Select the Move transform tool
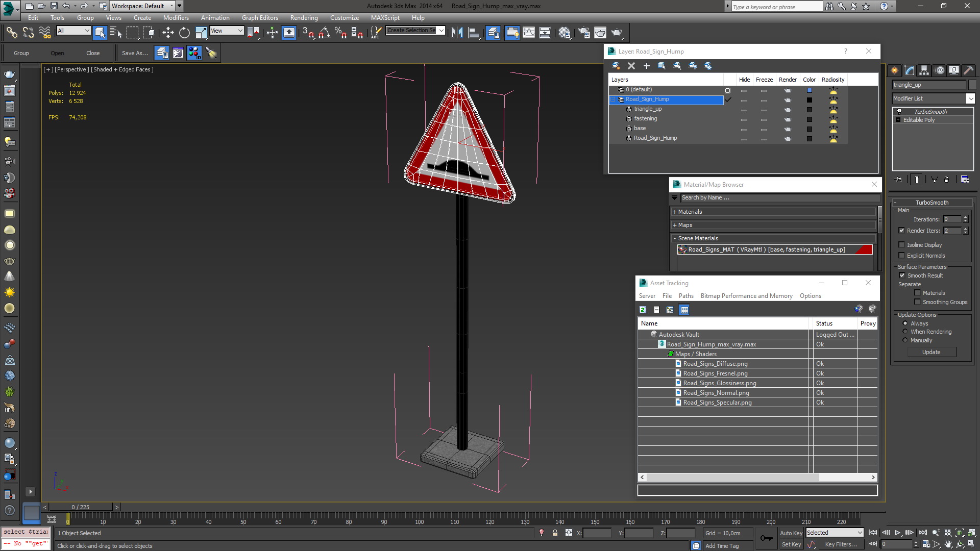Screen dimensions: 980x551 (x=168, y=33)
